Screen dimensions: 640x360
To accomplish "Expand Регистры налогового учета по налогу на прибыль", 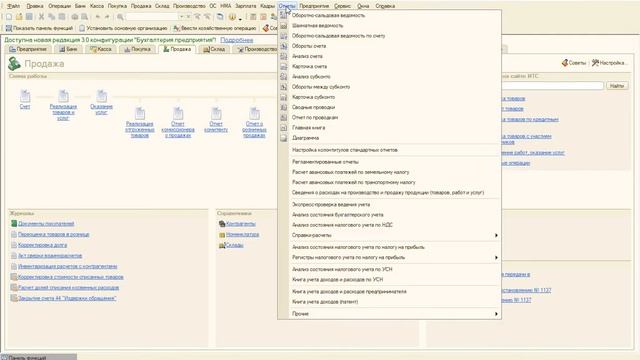I will [x=496, y=258].
